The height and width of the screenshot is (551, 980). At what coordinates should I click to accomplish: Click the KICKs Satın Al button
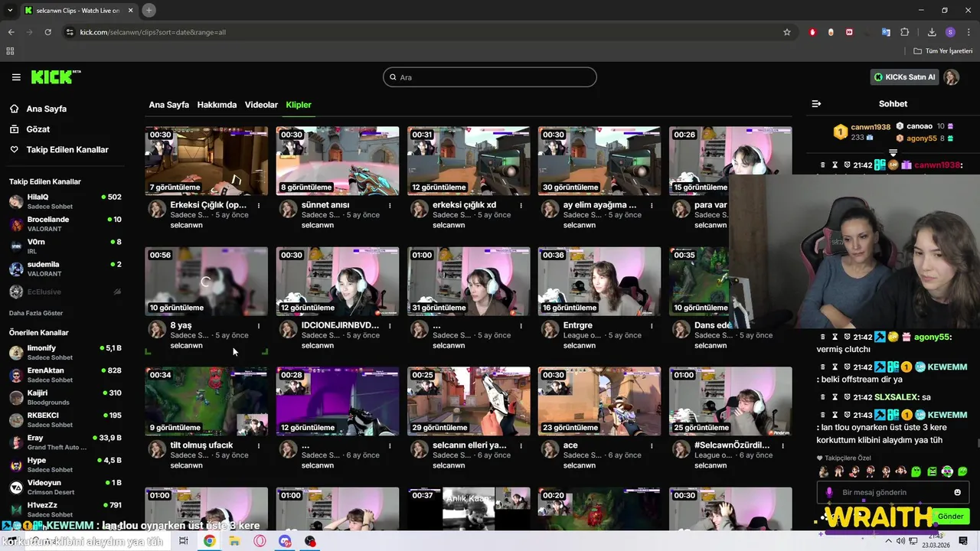tap(904, 77)
